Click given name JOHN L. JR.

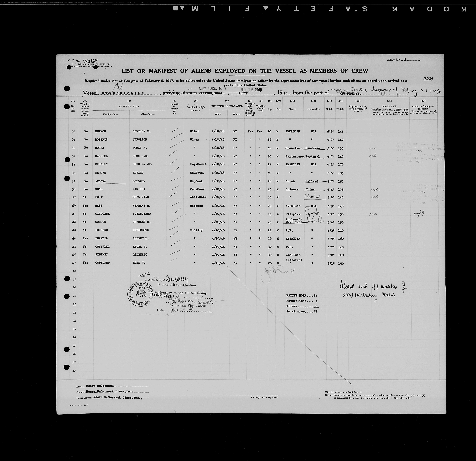[142, 164]
